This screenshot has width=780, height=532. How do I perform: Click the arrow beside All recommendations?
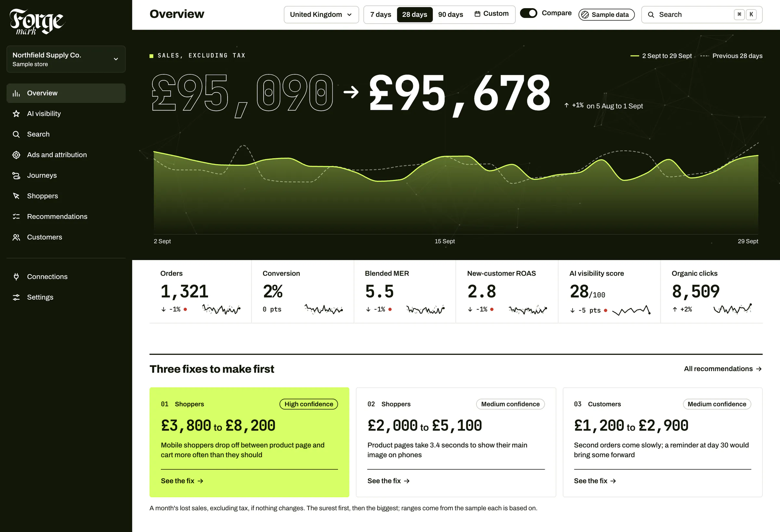(759, 369)
